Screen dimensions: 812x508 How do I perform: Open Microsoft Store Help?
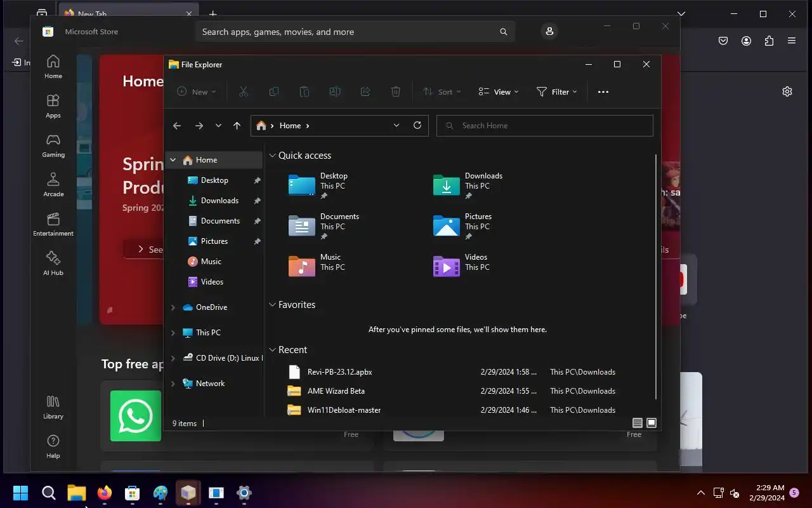click(x=53, y=446)
